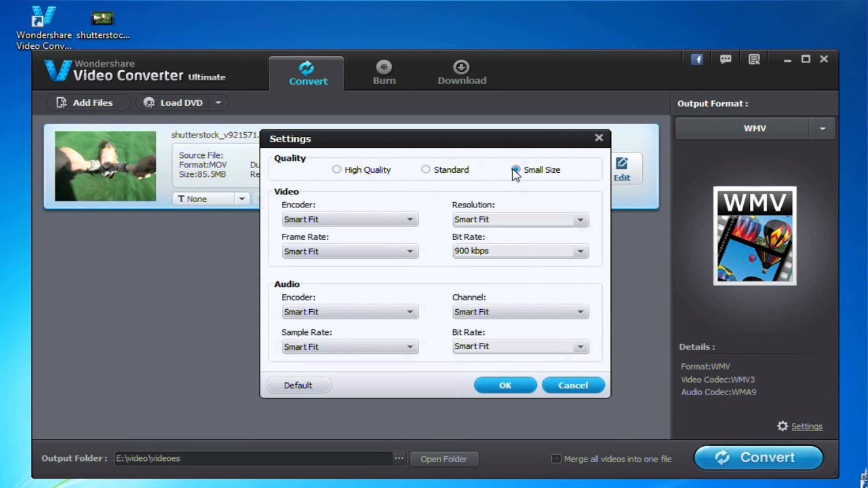Close the Settings dialog with X
The width and height of the screenshot is (868, 488).
(599, 138)
